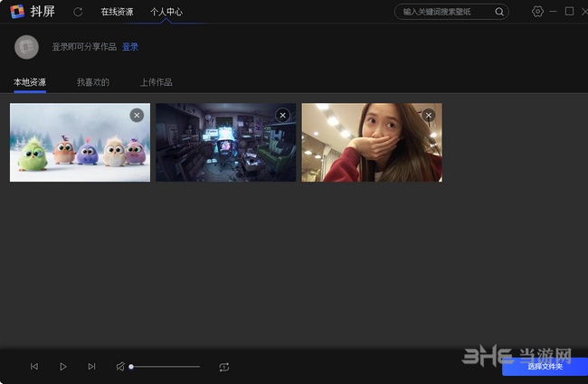Select the selfie woman wallpaper thumbnail

click(372, 143)
